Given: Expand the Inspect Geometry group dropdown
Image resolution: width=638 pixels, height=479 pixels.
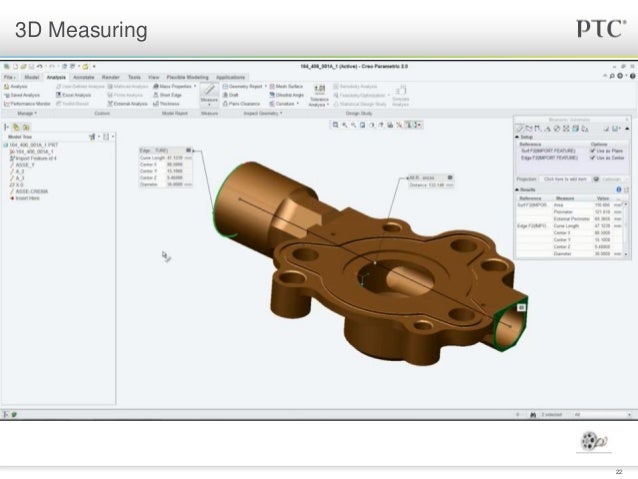Looking at the screenshot, I should (262, 113).
